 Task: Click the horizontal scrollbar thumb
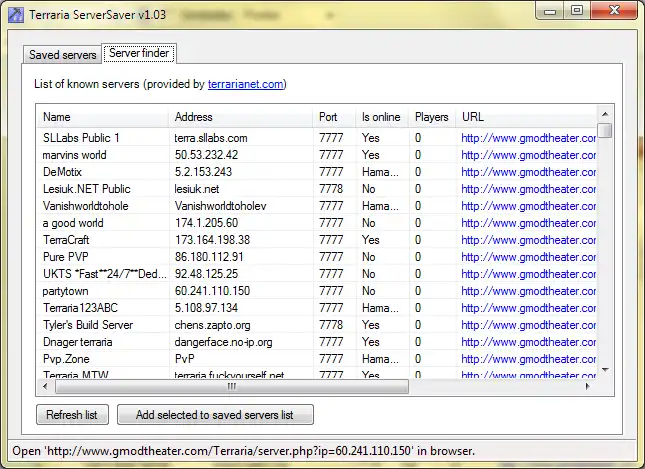tap(232, 386)
